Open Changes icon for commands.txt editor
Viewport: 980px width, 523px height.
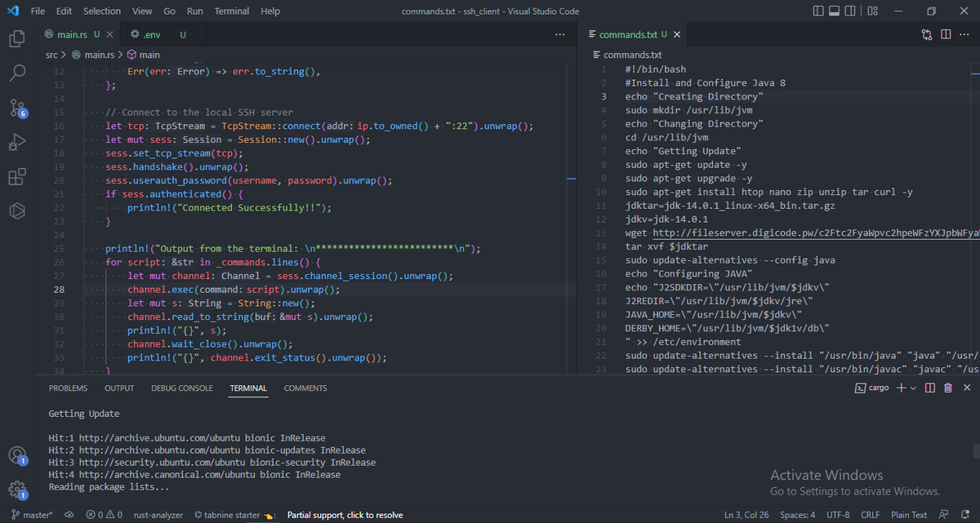point(926,34)
